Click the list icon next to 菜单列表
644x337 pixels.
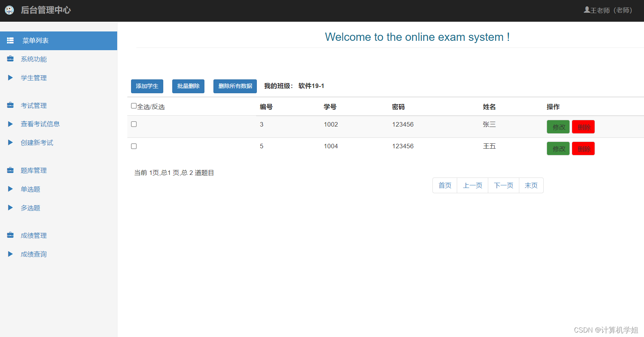[10, 40]
